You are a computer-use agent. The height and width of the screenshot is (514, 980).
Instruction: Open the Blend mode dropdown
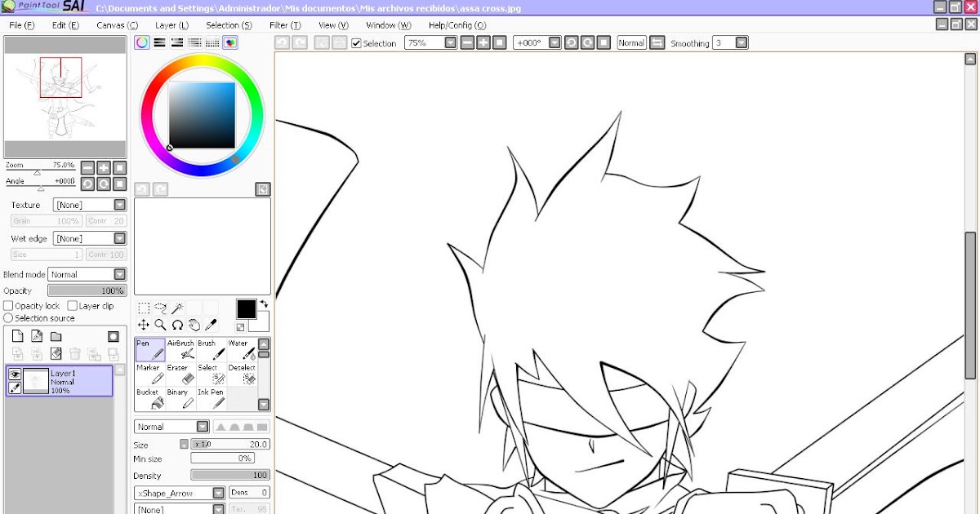point(120,275)
